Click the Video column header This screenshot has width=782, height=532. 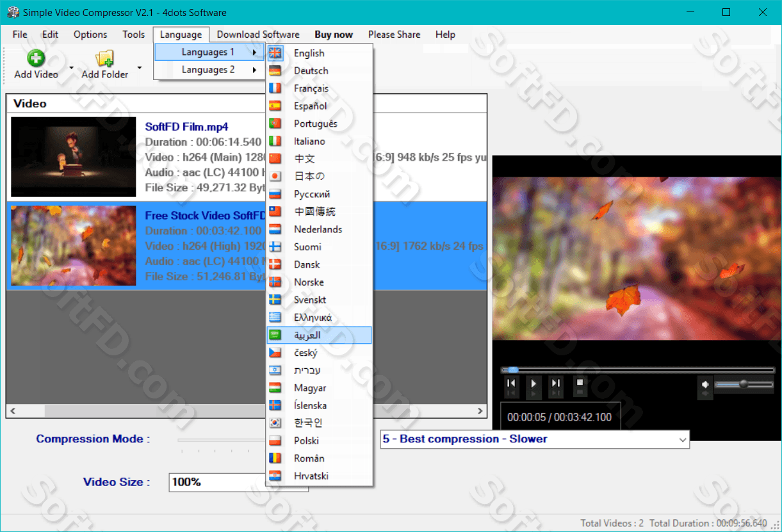tap(247, 104)
